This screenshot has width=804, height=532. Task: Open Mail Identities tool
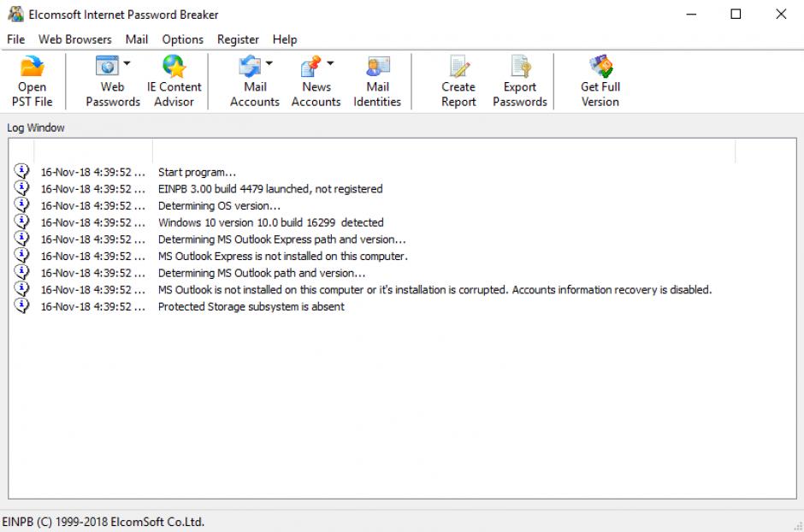click(377, 81)
